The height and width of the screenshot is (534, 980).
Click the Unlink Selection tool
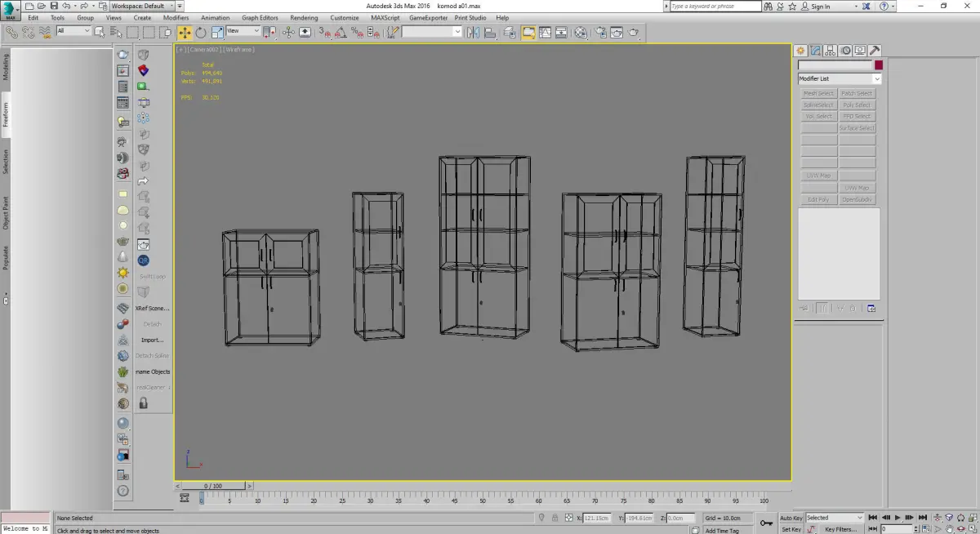28,32
